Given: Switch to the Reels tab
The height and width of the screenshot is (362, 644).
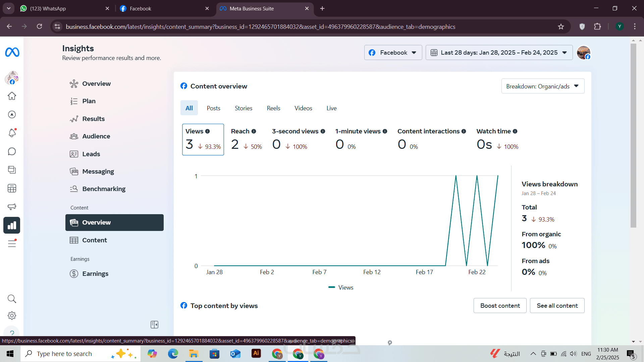Looking at the screenshot, I should pyautogui.click(x=273, y=108).
